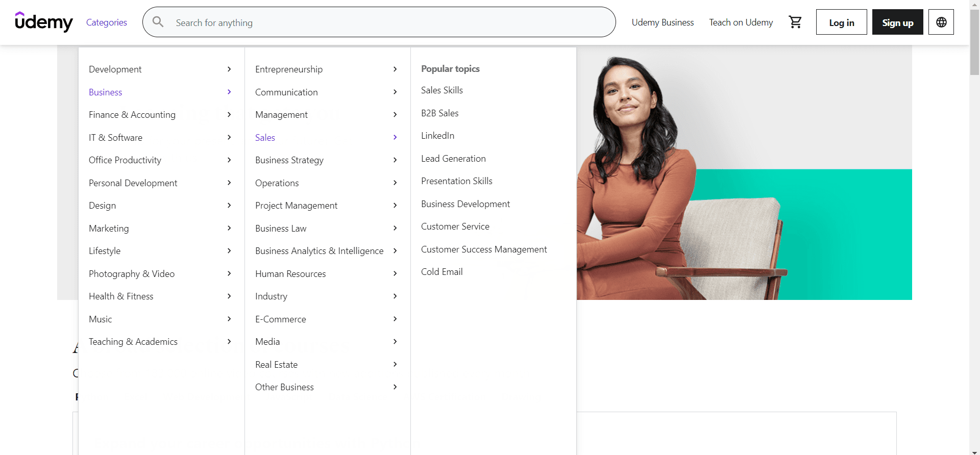Expand the IT & Software submenu

pyautogui.click(x=116, y=138)
